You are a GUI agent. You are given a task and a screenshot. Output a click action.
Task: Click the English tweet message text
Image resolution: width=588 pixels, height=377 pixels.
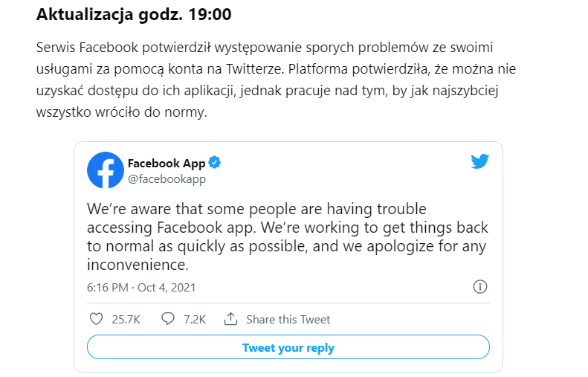(x=288, y=236)
